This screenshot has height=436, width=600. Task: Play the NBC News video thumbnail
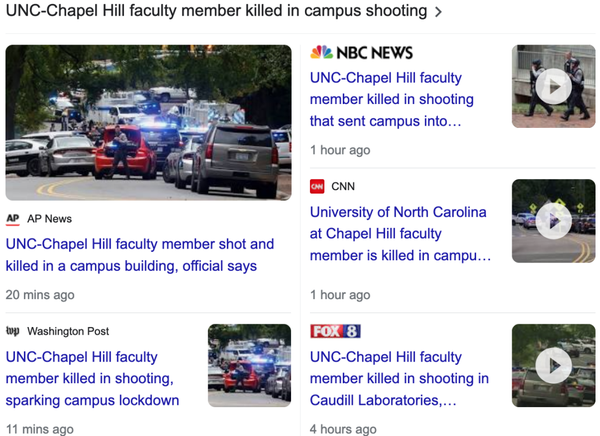pos(553,87)
